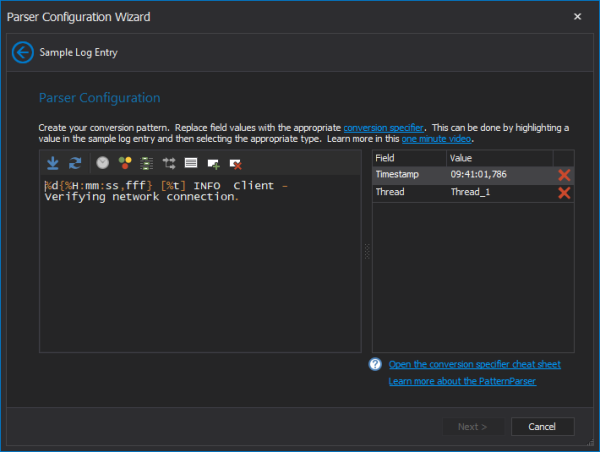
Task: Open the one minute video link
Action: (436, 139)
